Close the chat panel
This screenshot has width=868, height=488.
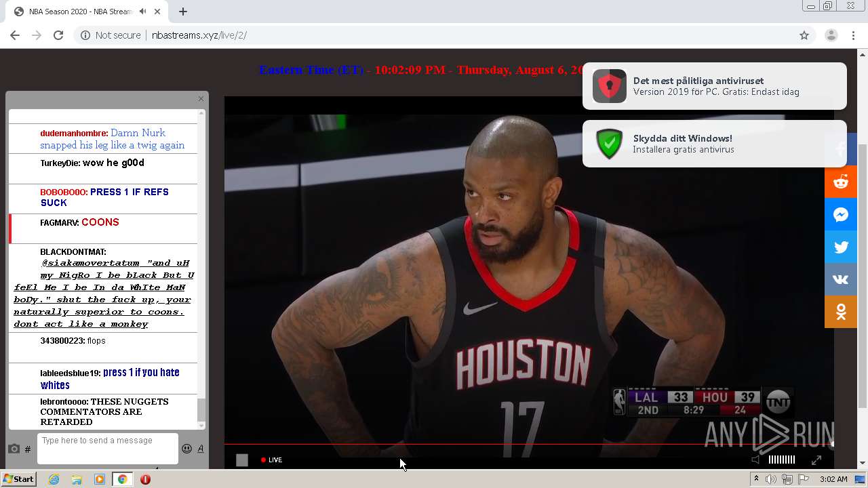coord(201,99)
